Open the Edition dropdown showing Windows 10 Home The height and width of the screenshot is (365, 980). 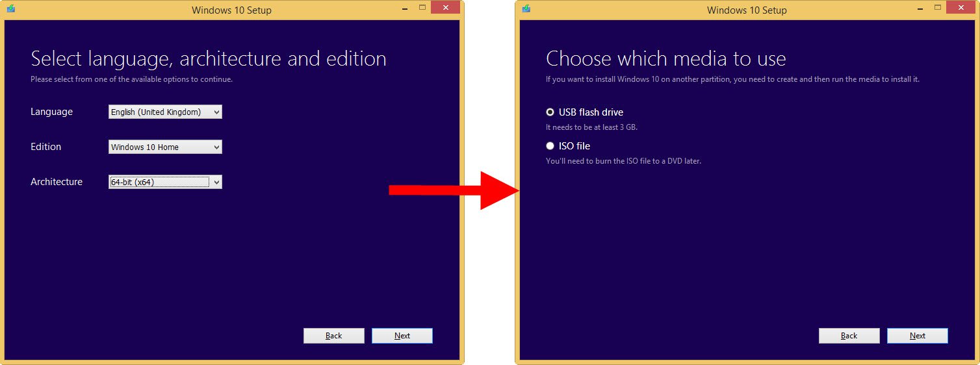pos(165,147)
